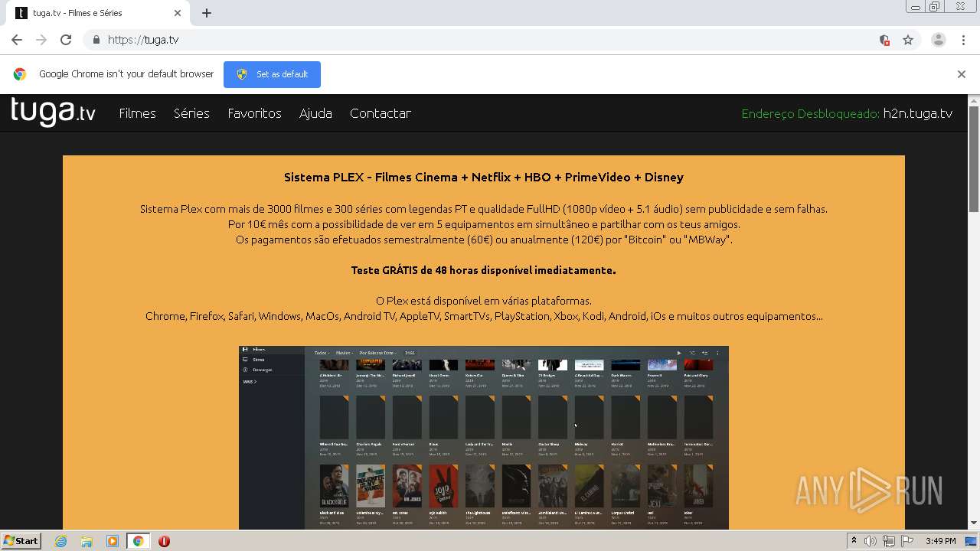This screenshot has width=980, height=551.
Task: Open the Favoritos menu item
Action: [255, 113]
